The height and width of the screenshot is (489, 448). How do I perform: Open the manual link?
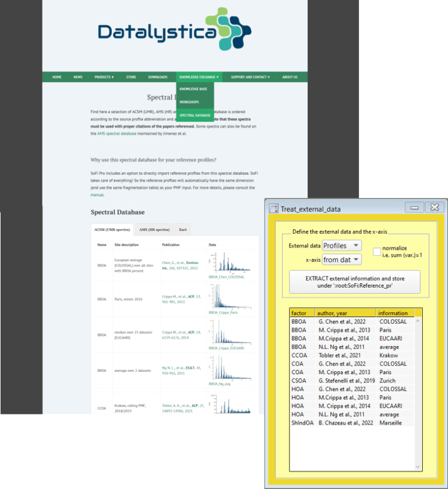tap(97, 195)
